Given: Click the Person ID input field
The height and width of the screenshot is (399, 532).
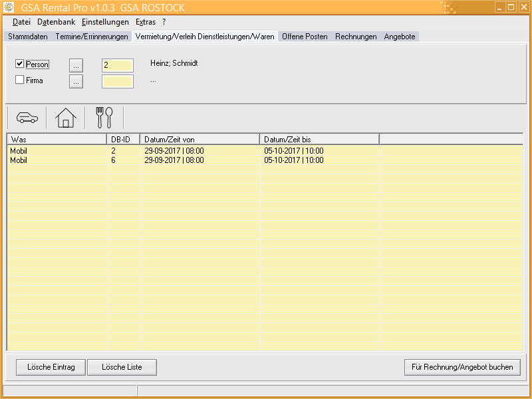Looking at the screenshot, I should (117, 65).
